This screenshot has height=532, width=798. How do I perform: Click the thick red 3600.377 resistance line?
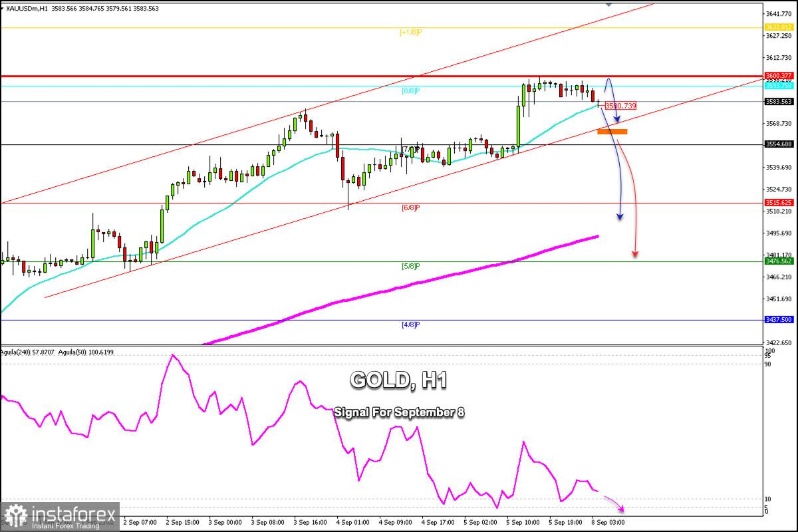click(x=382, y=76)
